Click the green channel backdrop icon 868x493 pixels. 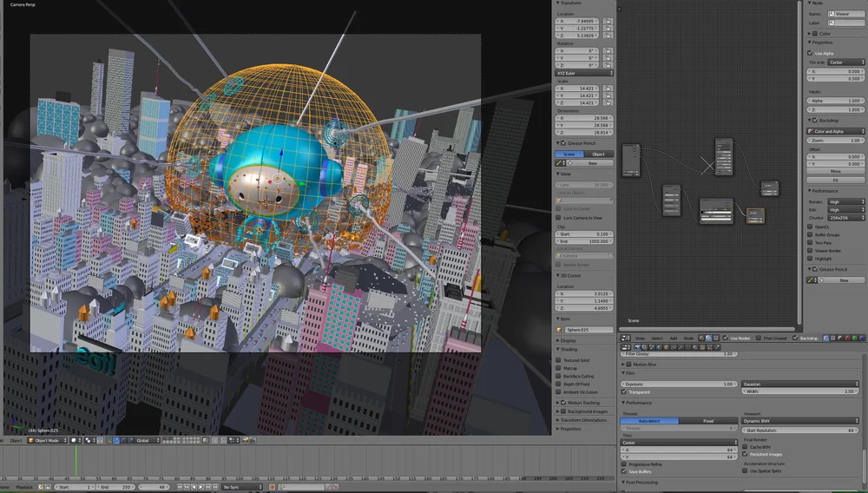tap(855, 339)
